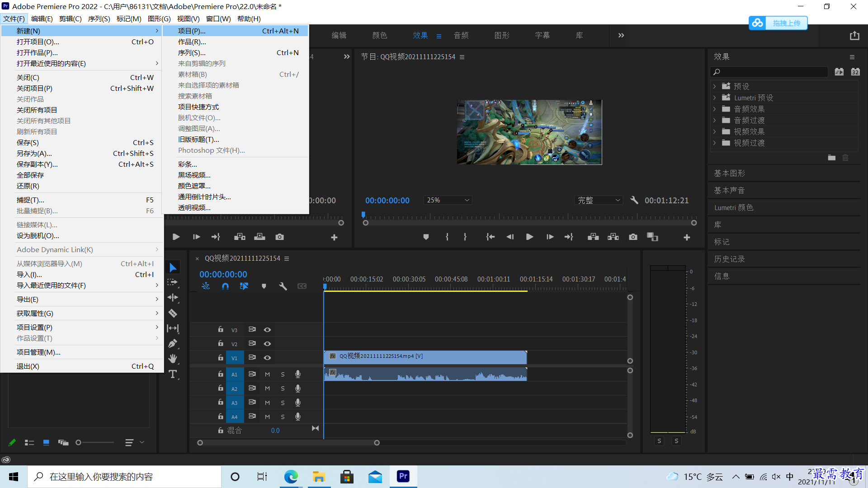Click the Program monitor button editor plus
868x488 pixels.
tap(687, 237)
